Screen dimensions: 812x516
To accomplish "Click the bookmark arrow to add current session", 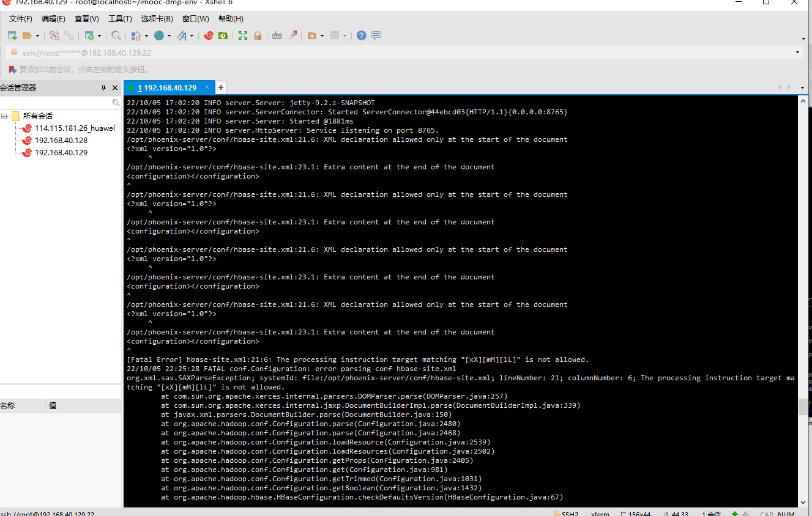I will [12, 69].
